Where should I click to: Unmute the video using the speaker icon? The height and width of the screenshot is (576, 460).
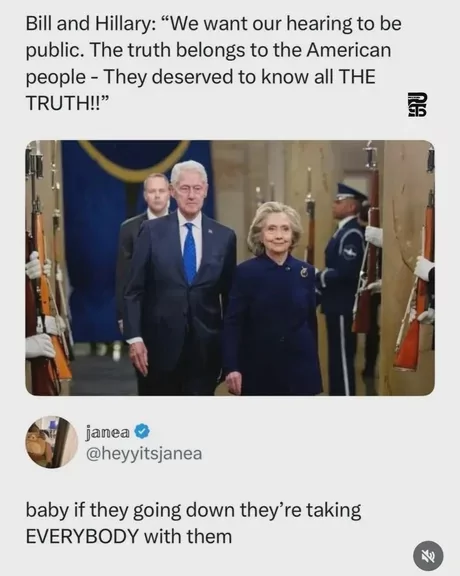click(x=428, y=556)
